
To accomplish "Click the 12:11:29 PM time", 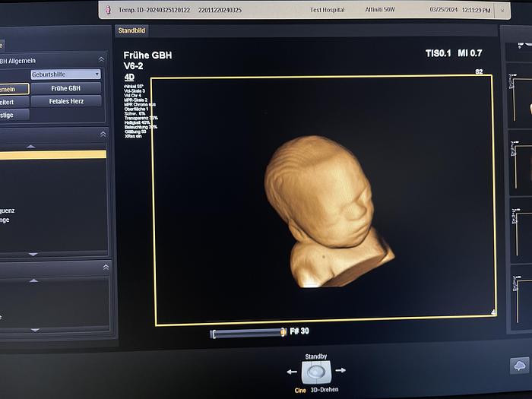I will (x=476, y=10).
